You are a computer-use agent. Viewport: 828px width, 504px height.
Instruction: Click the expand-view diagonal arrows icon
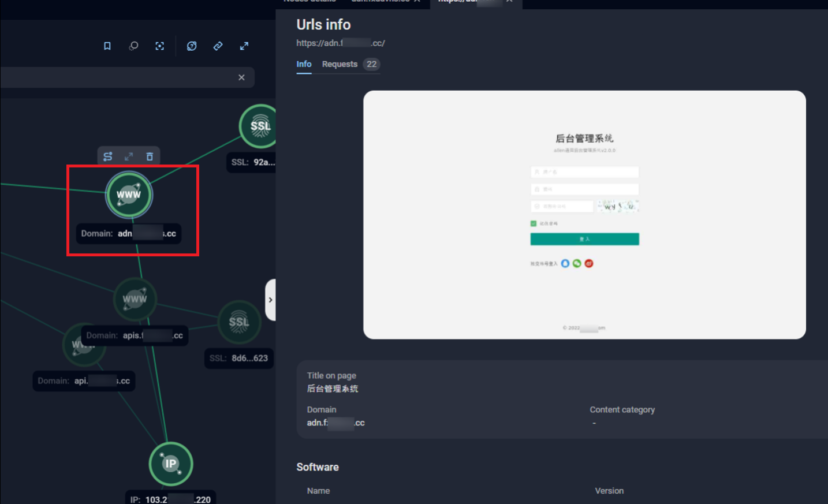coord(244,46)
